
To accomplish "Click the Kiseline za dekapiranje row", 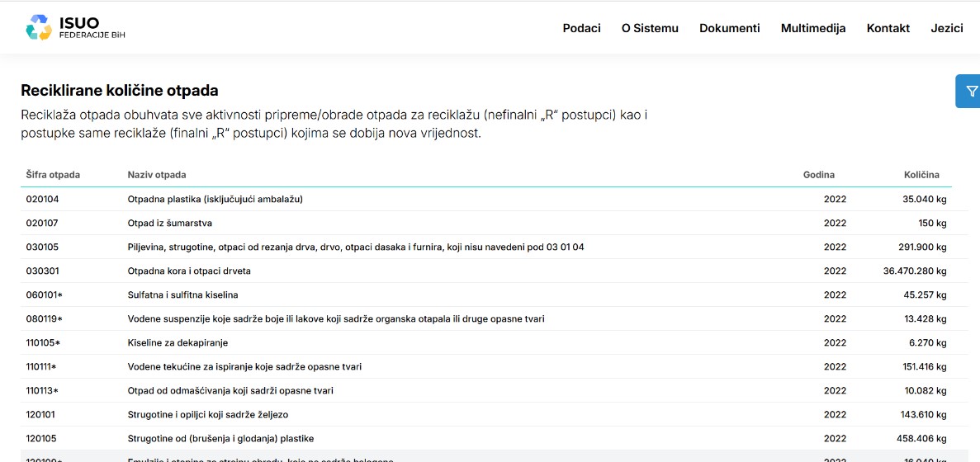I will [178, 343].
